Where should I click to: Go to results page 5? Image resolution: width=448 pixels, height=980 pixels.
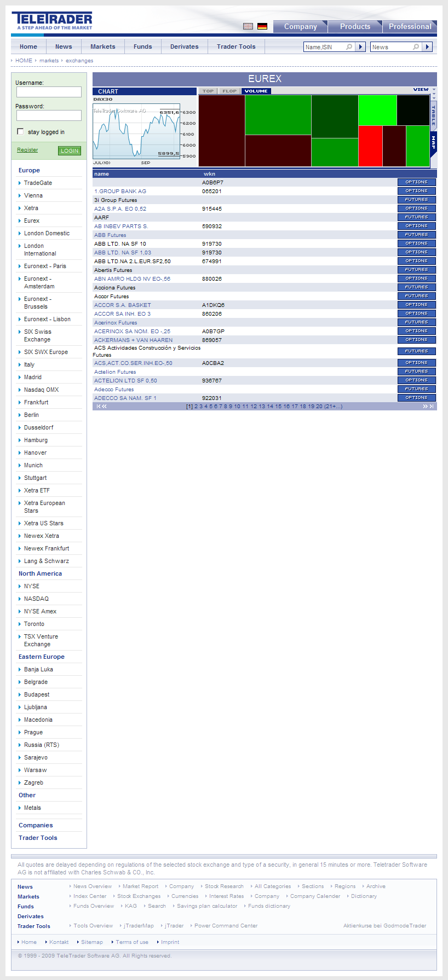211,407
